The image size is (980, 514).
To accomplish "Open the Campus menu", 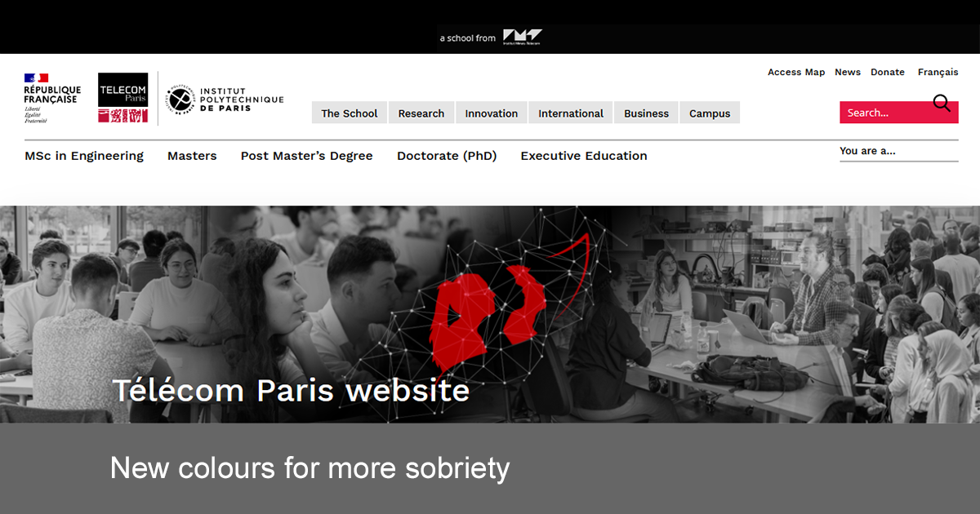I will [710, 113].
